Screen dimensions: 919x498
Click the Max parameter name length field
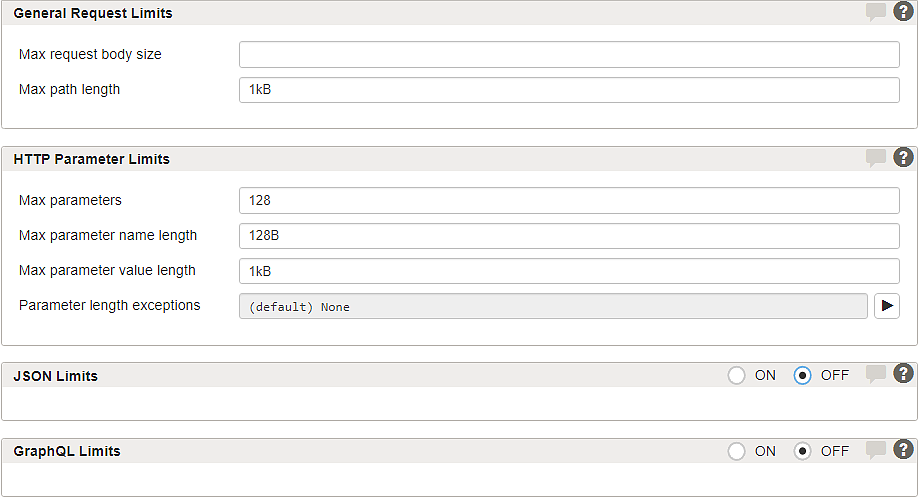tap(569, 236)
